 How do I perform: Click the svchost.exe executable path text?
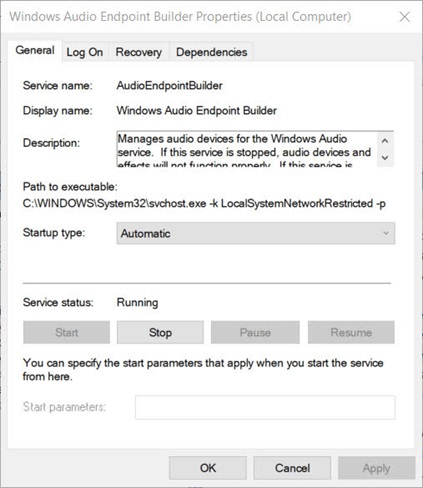204,203
